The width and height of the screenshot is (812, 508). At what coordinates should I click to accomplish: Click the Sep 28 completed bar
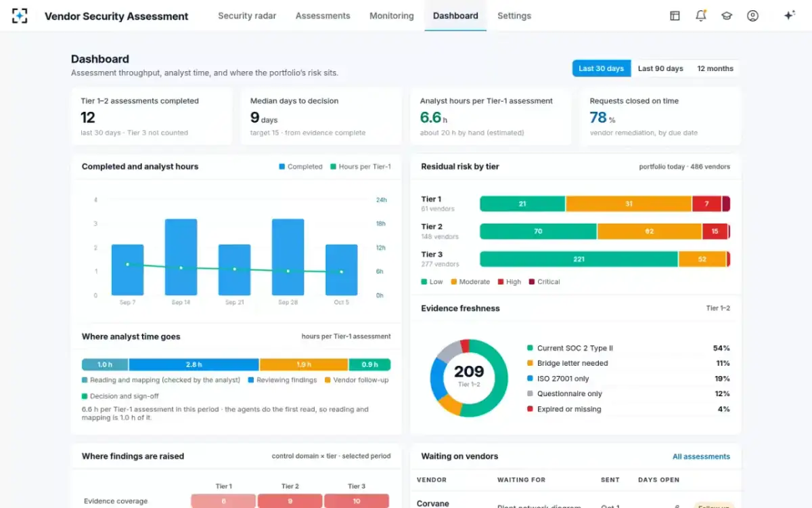coord(288,257)
